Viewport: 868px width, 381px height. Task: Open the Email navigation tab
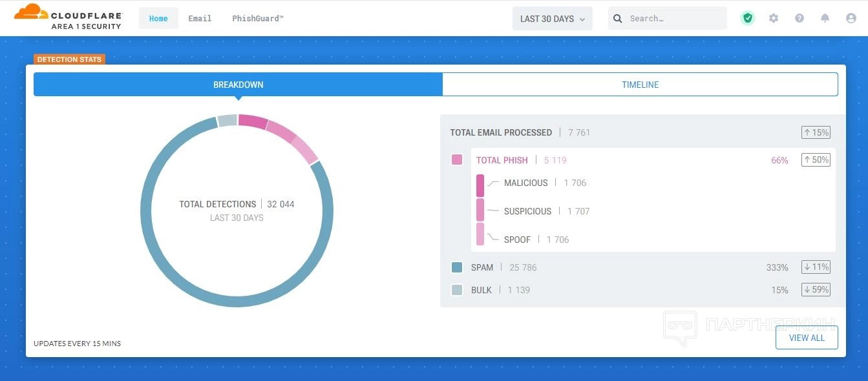[200, 18]
